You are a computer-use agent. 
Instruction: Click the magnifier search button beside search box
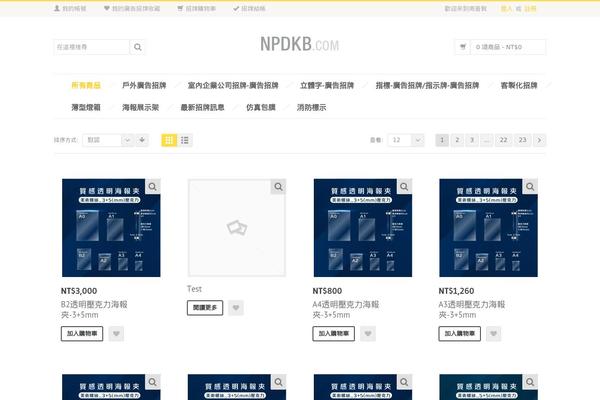tap(137, 47)
